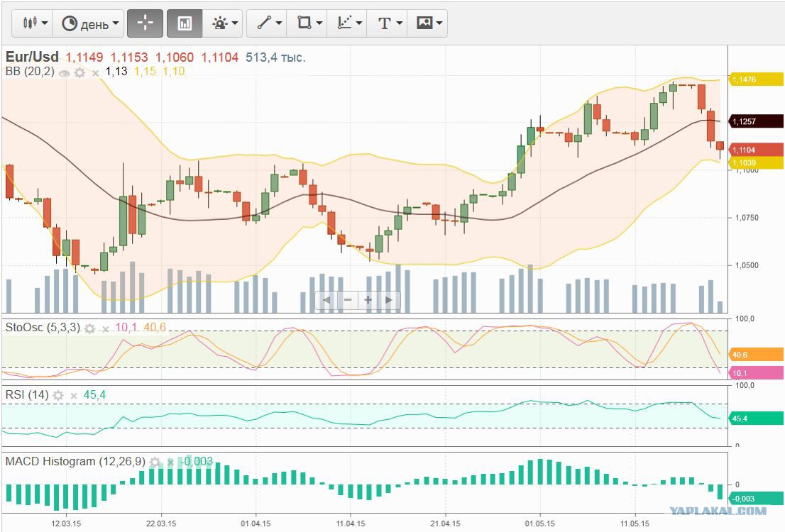Click the red 1,1104 current price tag

pos(756,150)
